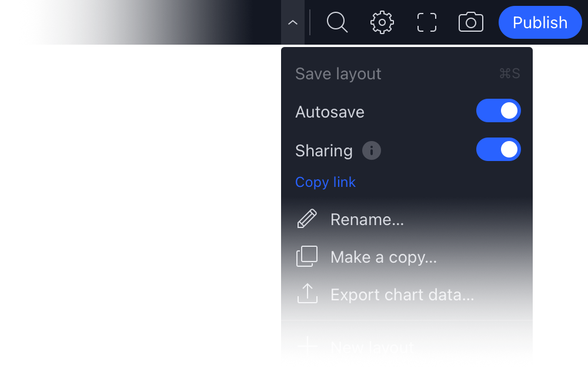This screenshot has height=382, width=588.
Task: Click the duplicate icon beside Make a copy
Action: (307, 257)
